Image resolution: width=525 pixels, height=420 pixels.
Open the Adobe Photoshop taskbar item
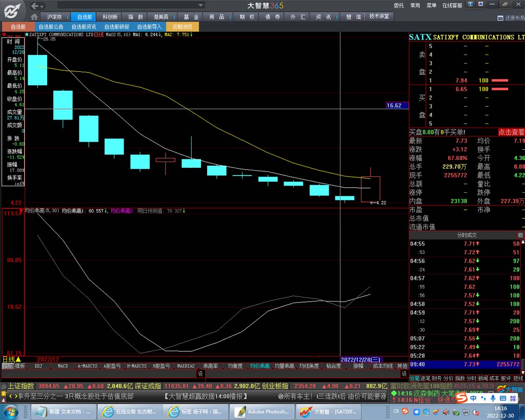(x=262, y=412)
